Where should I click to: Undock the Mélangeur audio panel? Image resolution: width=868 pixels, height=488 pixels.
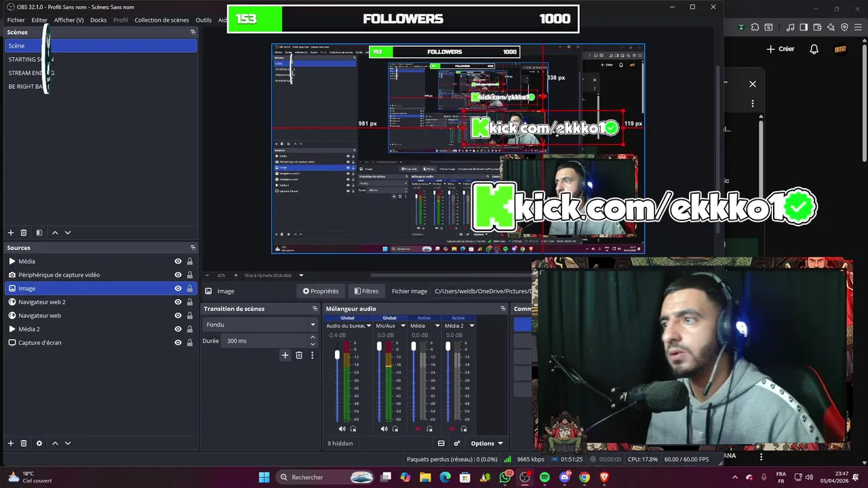(x=502, y=308)
